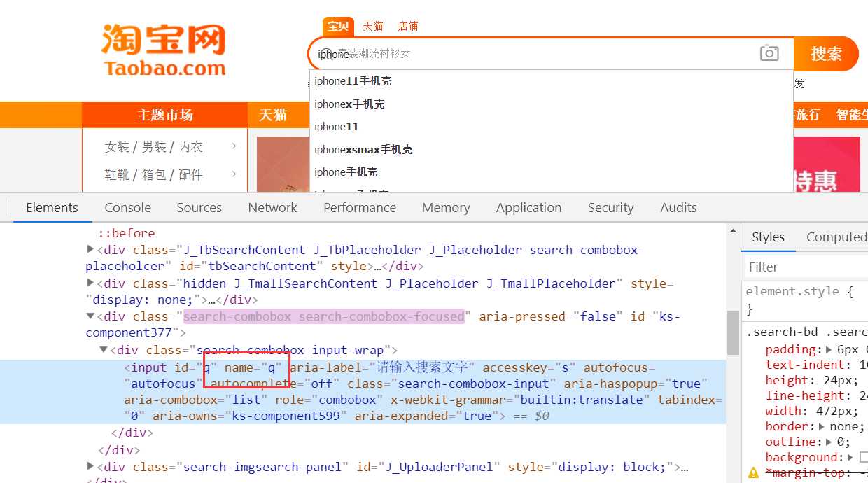Switch to the 店铺 search tab
This screenshot has height=483, width=868.
pos(408,27)
